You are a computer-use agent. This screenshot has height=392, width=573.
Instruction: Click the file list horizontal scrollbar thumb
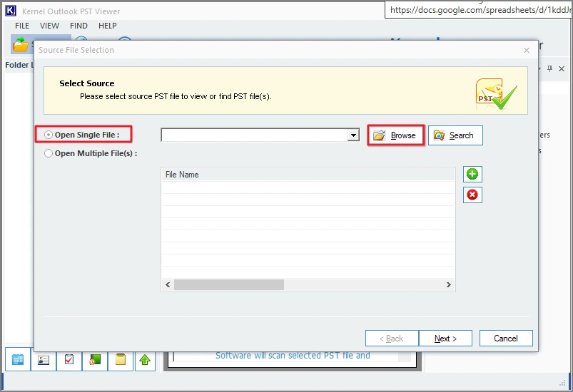229,284
